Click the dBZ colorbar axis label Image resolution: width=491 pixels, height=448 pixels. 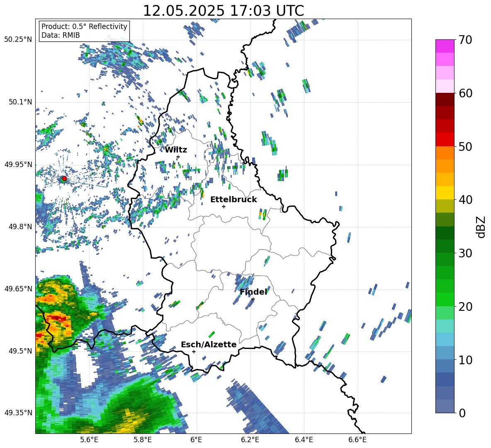[x=481, y=227]
